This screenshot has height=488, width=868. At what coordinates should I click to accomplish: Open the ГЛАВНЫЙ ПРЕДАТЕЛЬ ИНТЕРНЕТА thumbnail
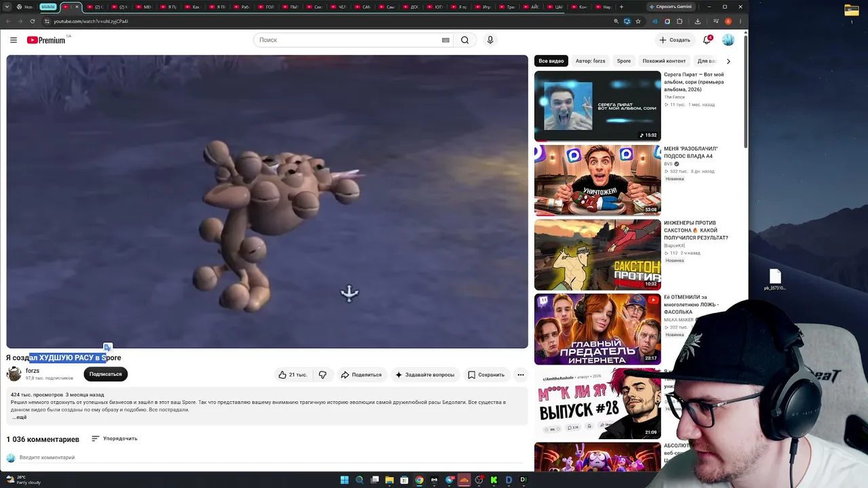597,329
